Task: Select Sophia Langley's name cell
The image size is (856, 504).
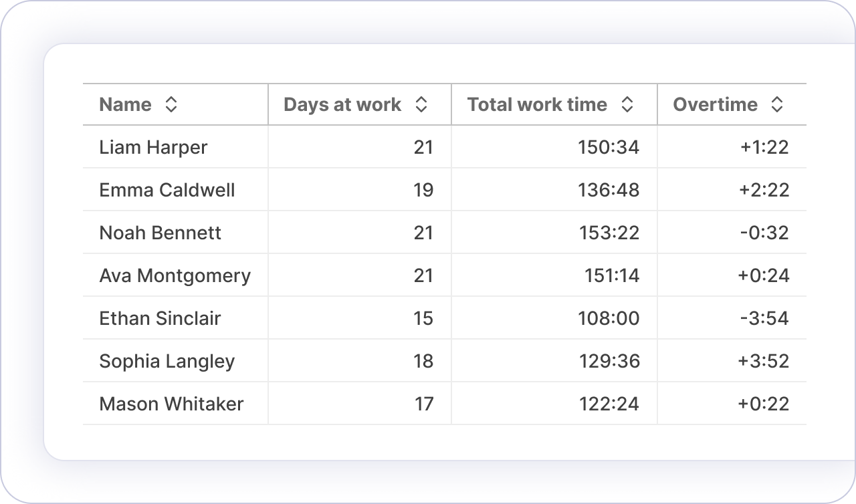Action: tap(167, 361)
